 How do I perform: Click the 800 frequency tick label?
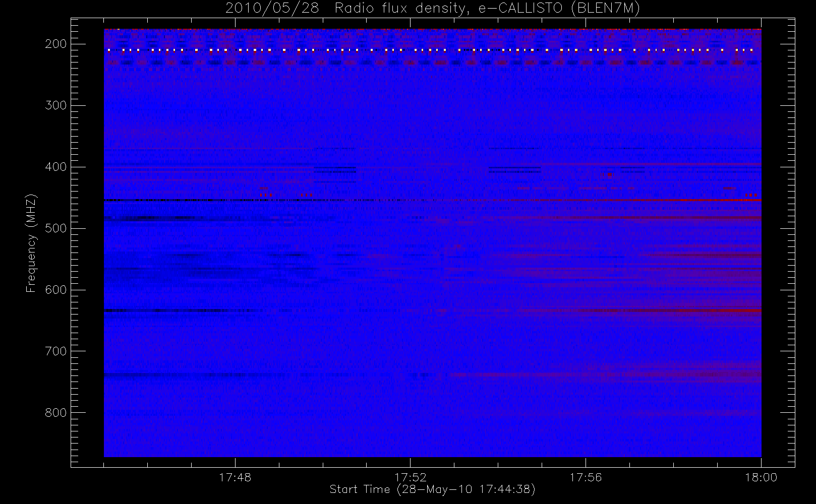coord(55,413)
